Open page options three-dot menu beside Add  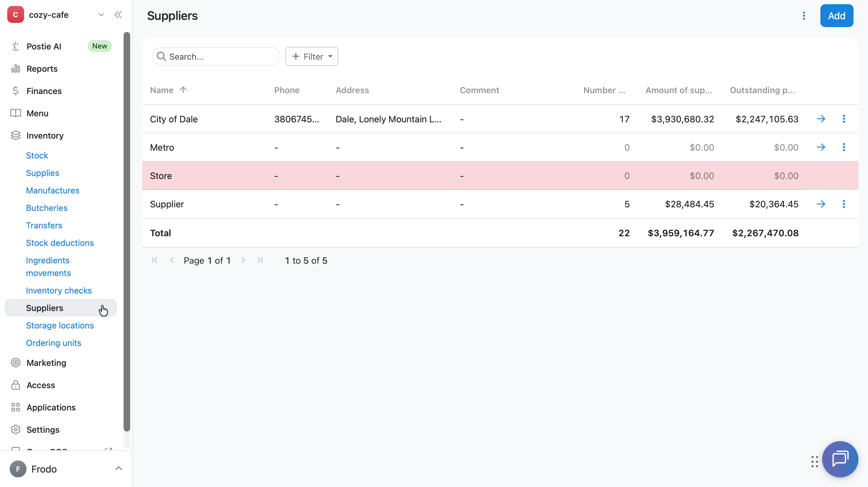tap(804, 15)
